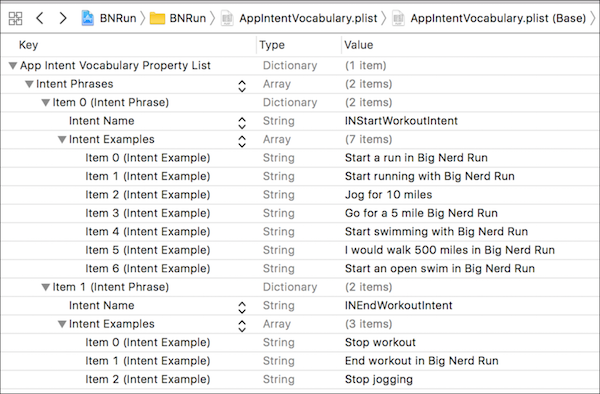Open AppIntentVocabulary.plist breadcrumb item
The height and width of the screenshot is (394, 600).
click(308, 18)
